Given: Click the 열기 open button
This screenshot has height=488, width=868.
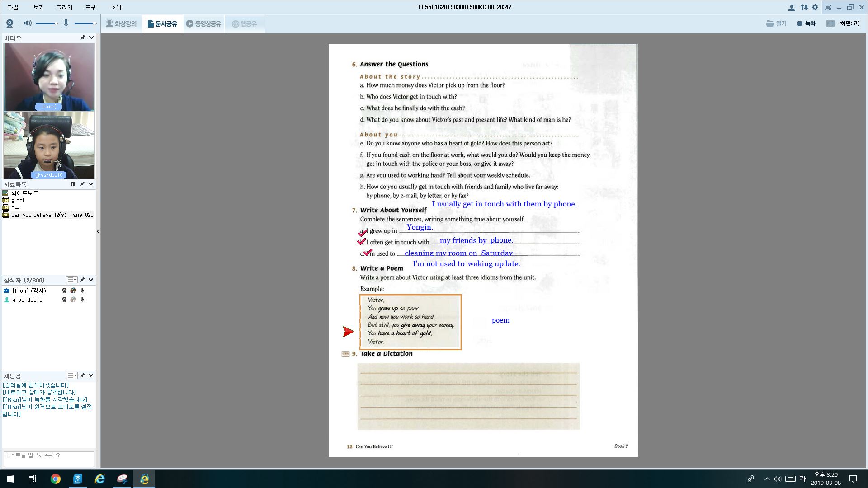Looking at the screenshot, I should (x=776, y=23).
